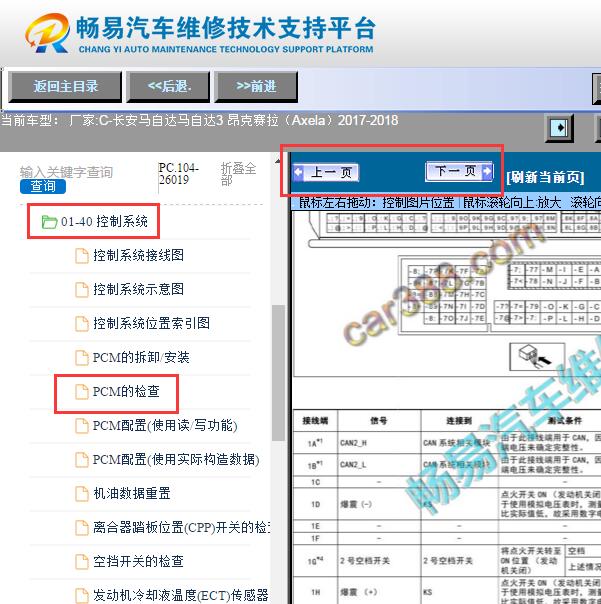
Task: Click the 刷新当前页 refresh link
Action: (545, 177)
